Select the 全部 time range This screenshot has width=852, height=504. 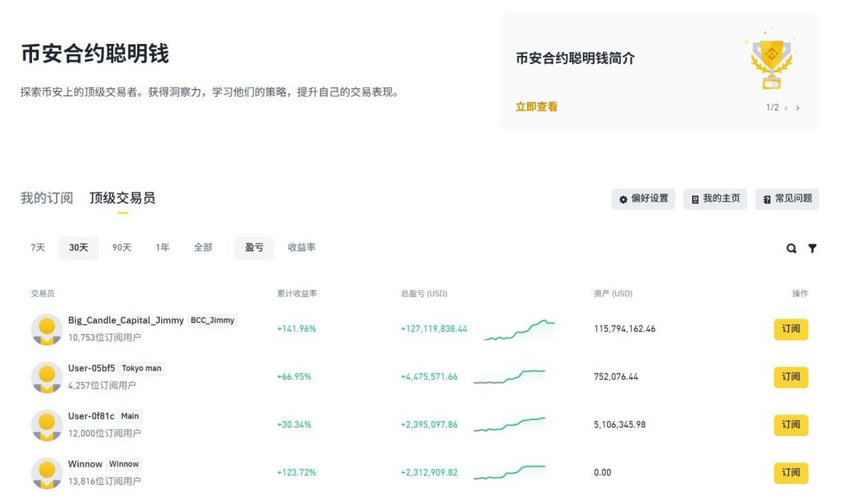pos(203,248)
